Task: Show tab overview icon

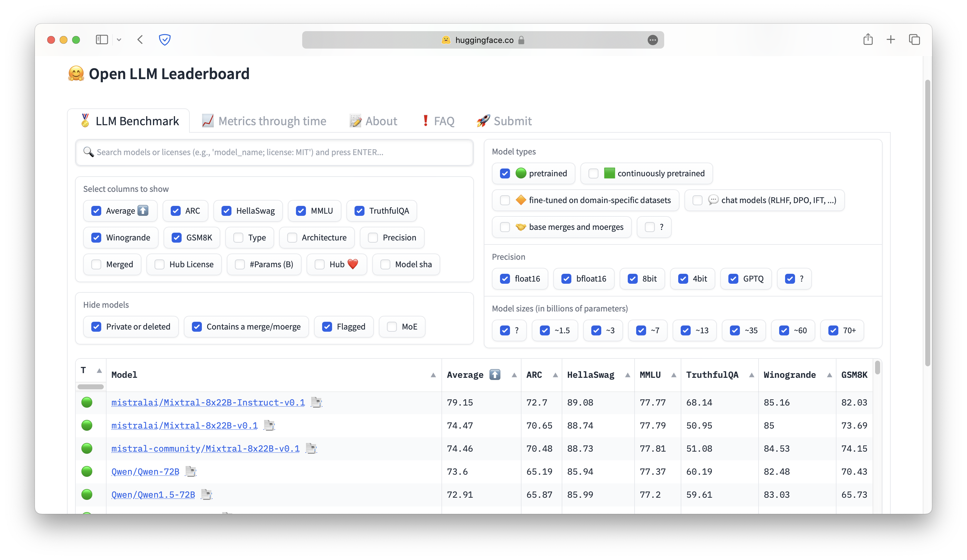Action: [914, 40]
